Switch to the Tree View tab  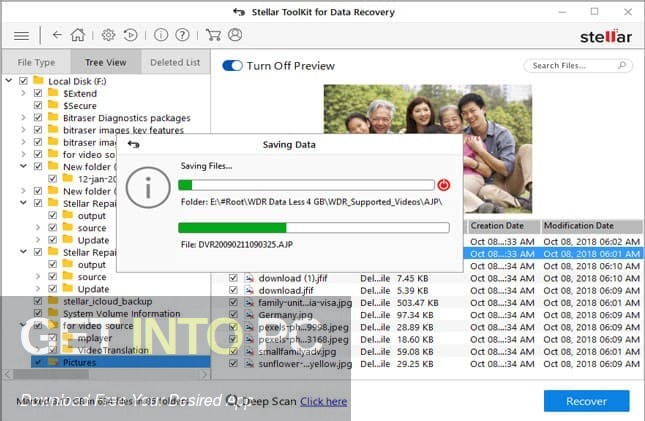coord(106,62)
